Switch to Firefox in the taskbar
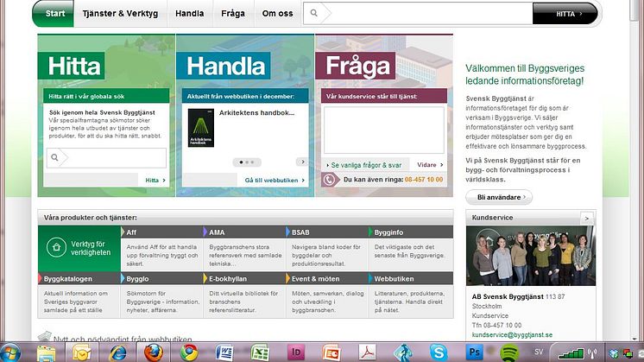This screenshot has height=362, width=644. [x=153, y=352]
